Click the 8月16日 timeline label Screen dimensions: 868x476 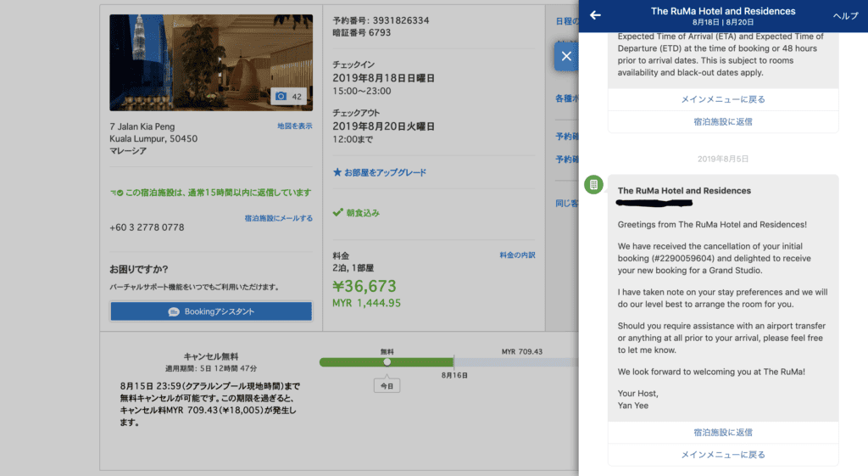[454, 375]
